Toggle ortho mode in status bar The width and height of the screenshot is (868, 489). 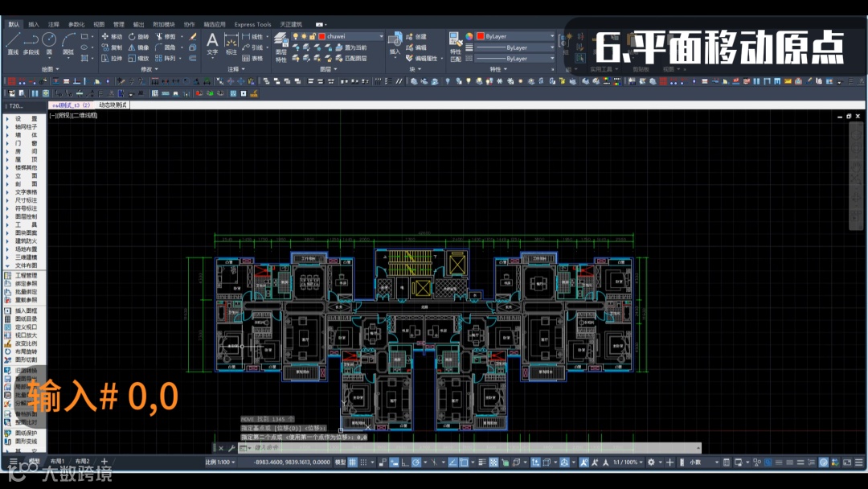coord(405,462)
